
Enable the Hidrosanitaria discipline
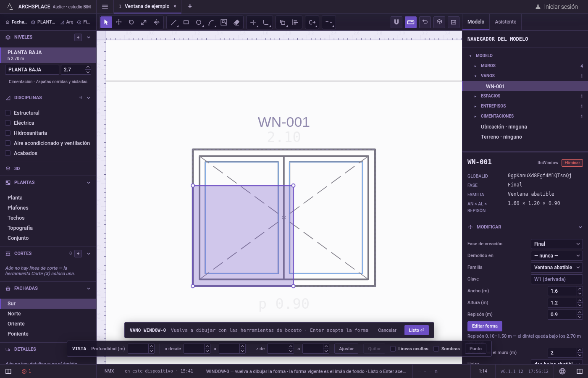click(x=8, y=133)
